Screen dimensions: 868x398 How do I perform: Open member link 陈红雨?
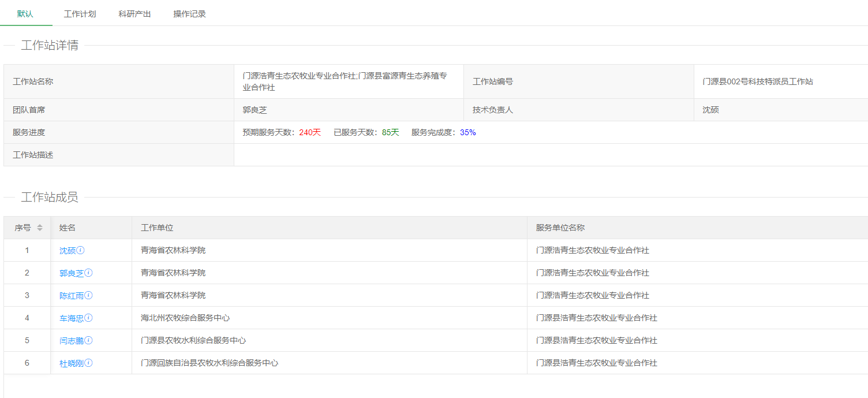coord(72,296)
